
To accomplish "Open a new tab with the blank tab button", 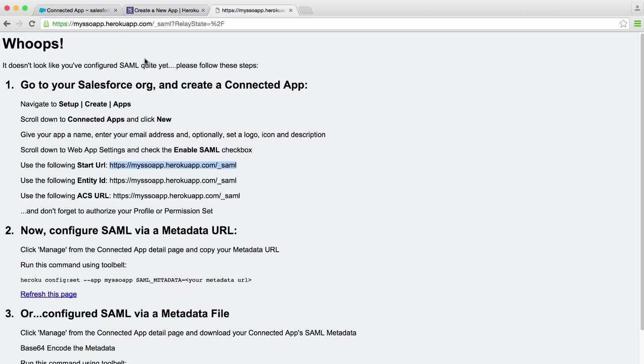I will (305, 11).
